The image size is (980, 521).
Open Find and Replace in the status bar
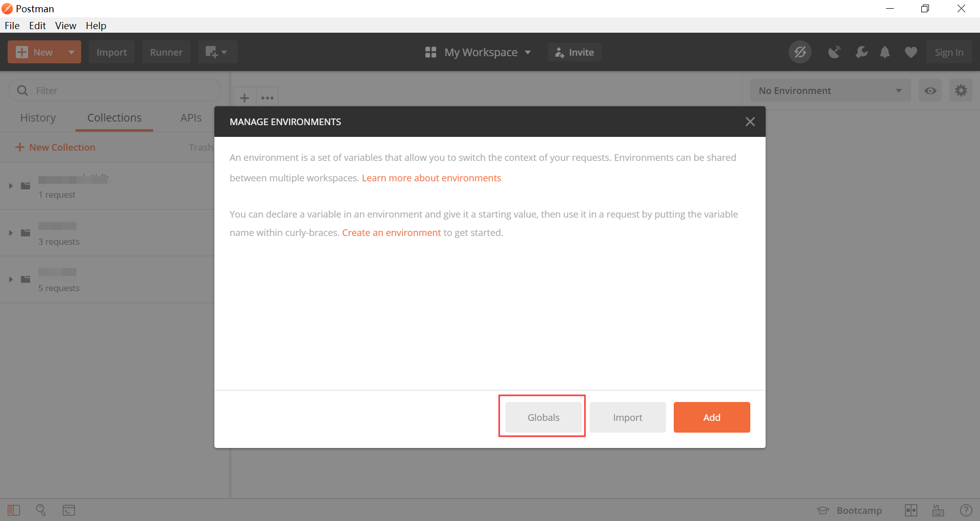[41, 510]
